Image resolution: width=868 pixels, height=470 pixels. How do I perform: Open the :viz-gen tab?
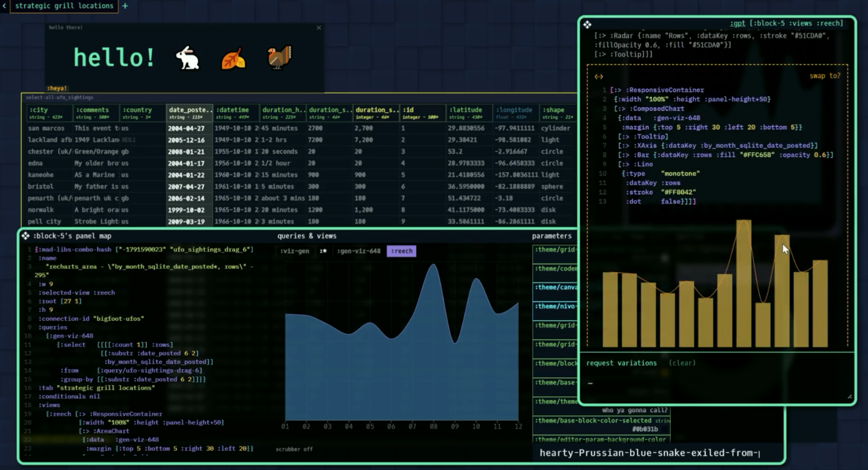pyautogui.click(x=295, y=251)
